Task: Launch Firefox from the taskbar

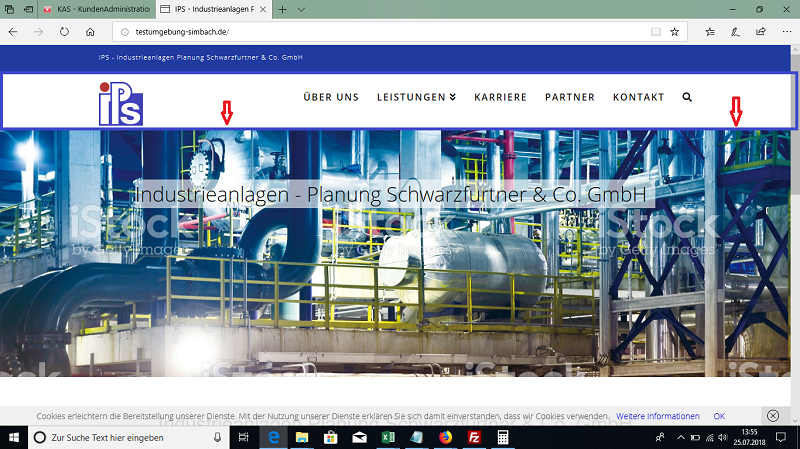Action: [x=445, y=437]
